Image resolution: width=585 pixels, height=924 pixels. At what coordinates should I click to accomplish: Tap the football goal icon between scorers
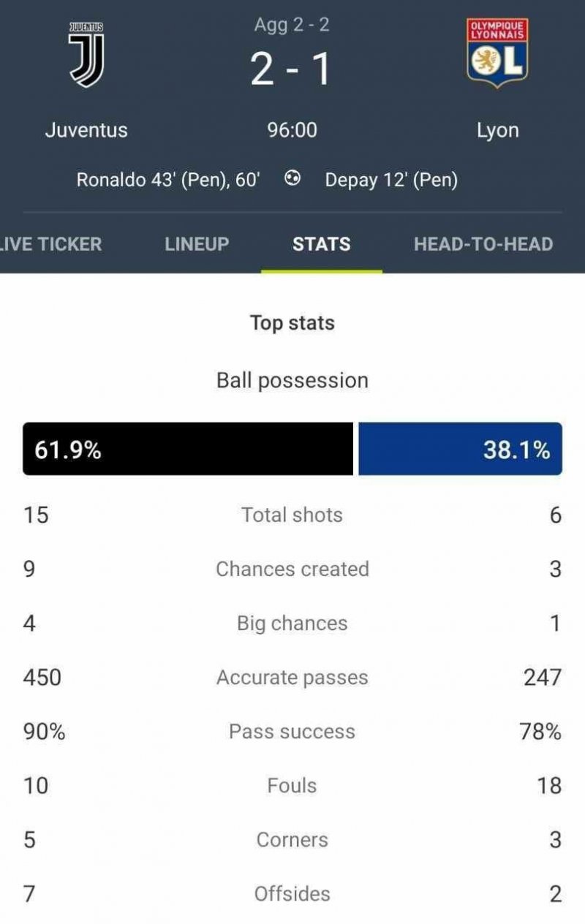(x=292, y=179)
